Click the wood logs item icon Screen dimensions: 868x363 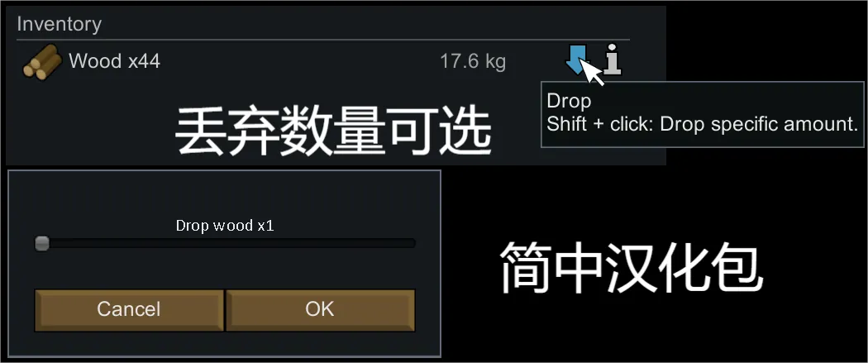point(42,62)
